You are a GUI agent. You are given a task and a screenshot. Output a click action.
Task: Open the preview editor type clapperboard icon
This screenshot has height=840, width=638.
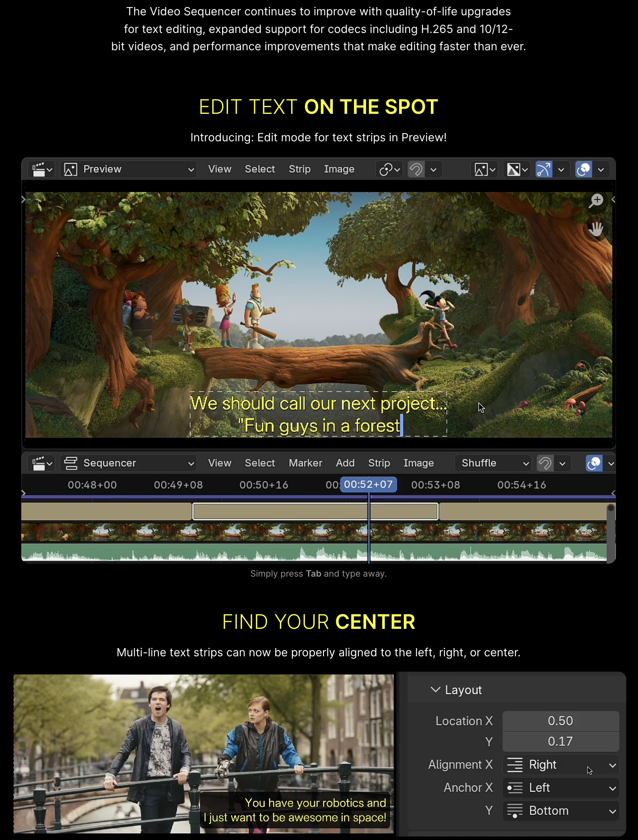point(42,170)
